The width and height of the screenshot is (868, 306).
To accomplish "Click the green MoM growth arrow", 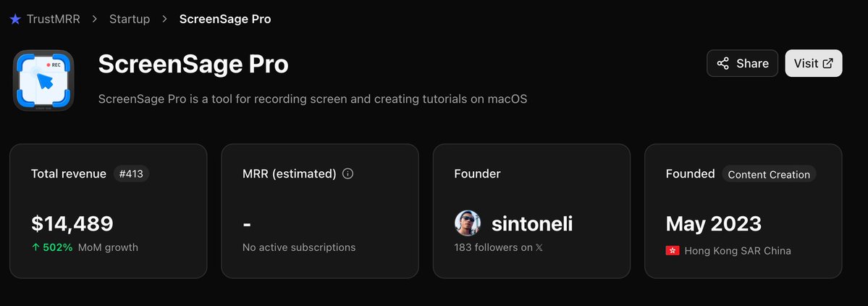I will click(x=35, y=248).
